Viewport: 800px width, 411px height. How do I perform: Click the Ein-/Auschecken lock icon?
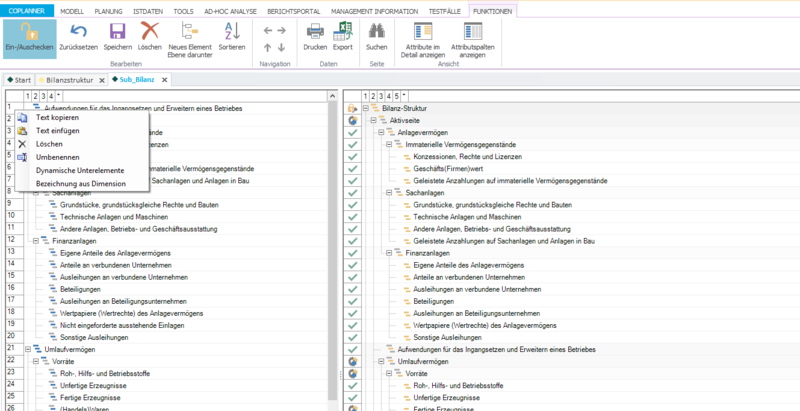point(30,32)
